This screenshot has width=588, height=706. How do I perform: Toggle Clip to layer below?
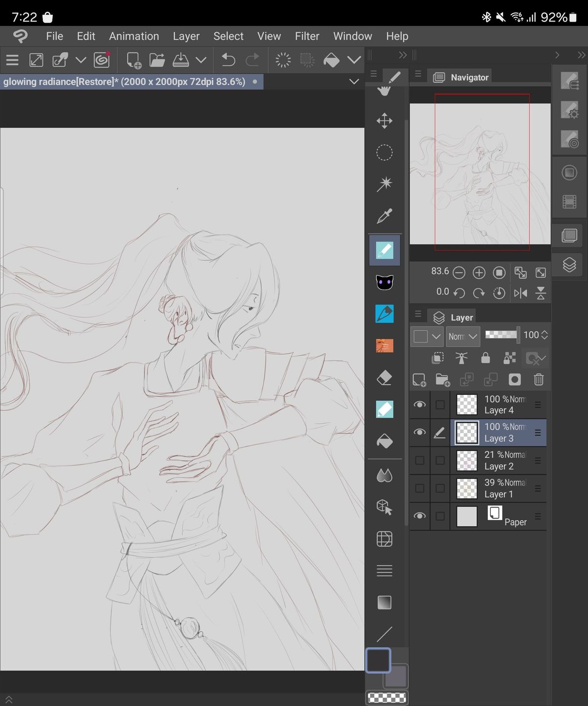pos(438,358)
